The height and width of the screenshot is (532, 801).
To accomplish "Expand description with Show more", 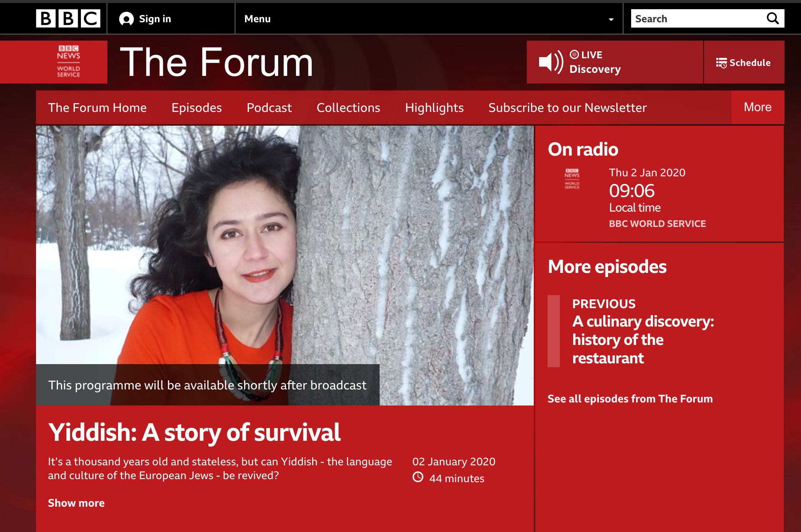I will 76,503.
